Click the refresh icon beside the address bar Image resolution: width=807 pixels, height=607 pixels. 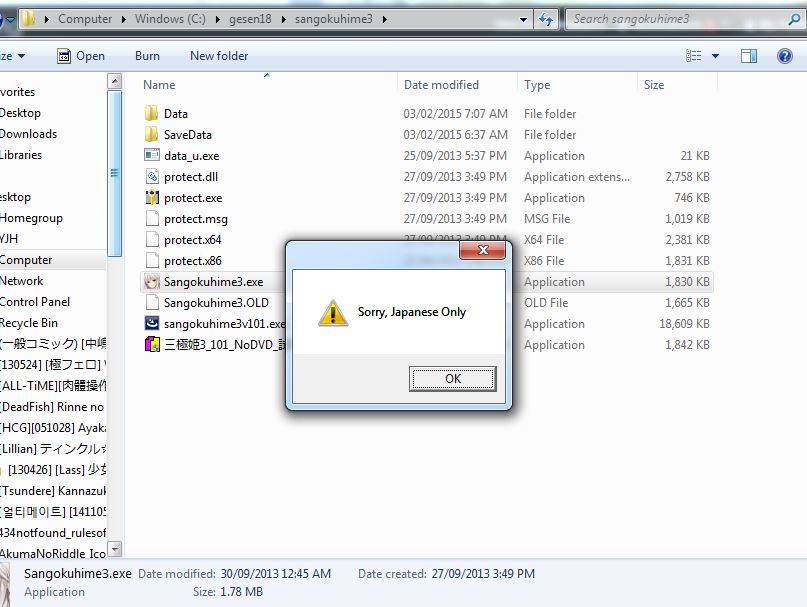[x=547, y=19]
